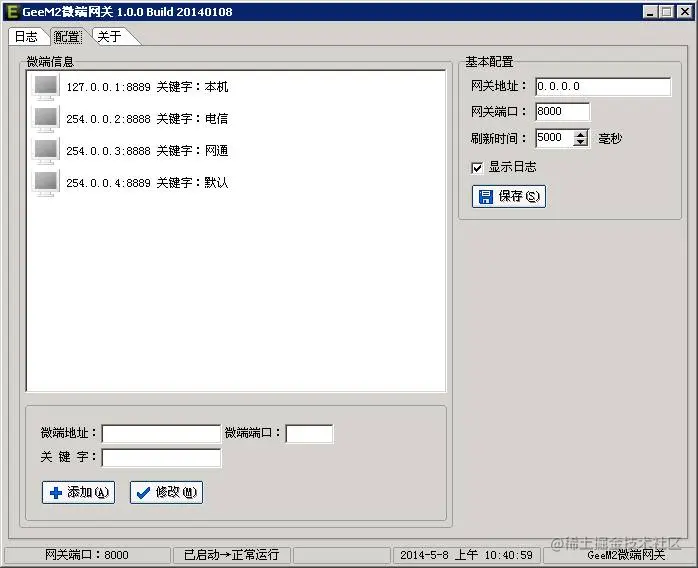
Task: Click into the 刷新时间 value field
Action: (x=554, y=138)
